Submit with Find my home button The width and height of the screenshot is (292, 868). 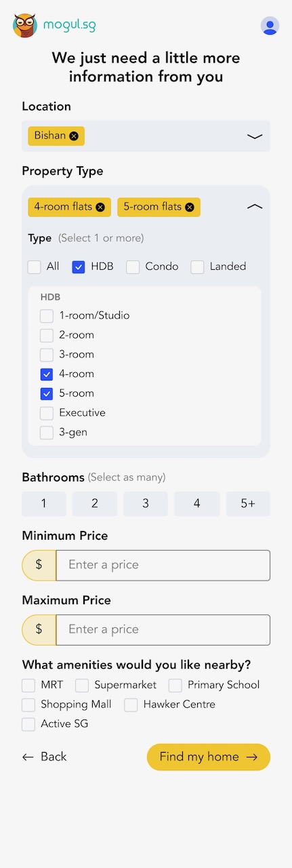pyautogui.click(x=209, y=757)
